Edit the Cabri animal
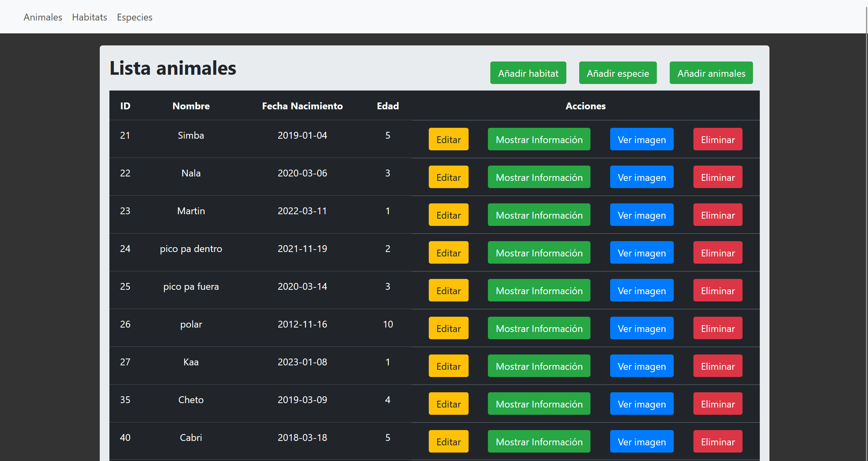Screen dimensions: 868x461 (448, 442)
